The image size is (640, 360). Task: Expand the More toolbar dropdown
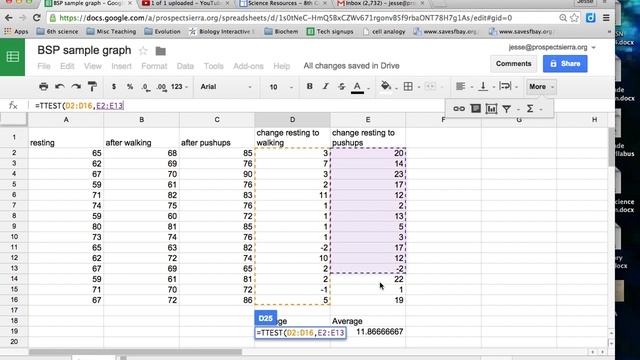coord(541,87)
